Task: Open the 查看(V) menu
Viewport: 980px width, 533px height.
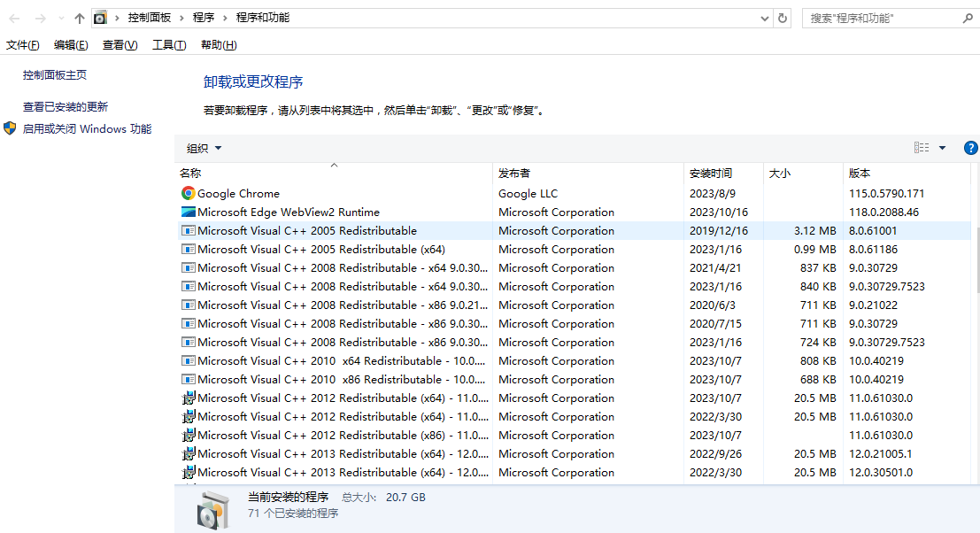Action: (120, 45)
